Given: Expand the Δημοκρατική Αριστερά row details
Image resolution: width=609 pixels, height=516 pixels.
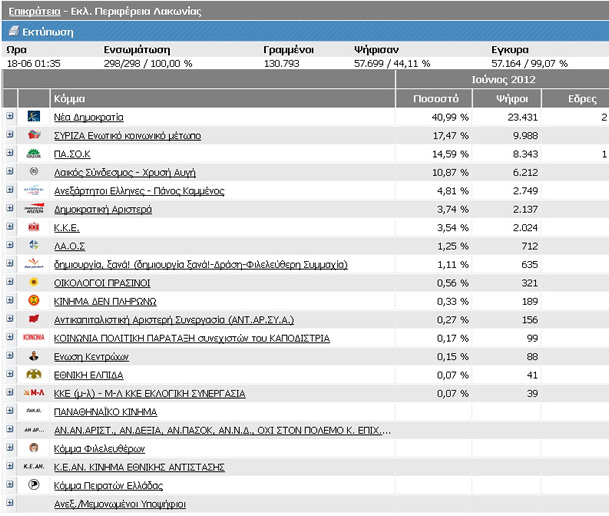Looking at the screenshot, I should pyautogui.click(x=10, y=208).
